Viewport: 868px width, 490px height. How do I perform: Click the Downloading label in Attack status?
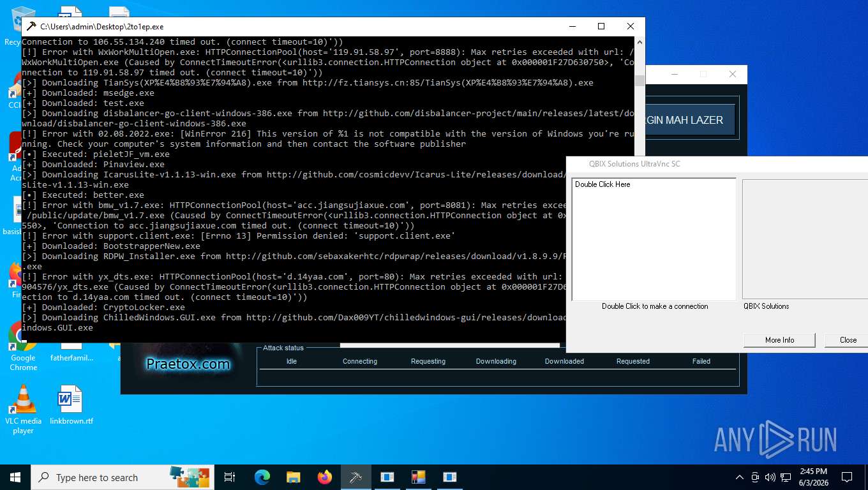[496, 361]
